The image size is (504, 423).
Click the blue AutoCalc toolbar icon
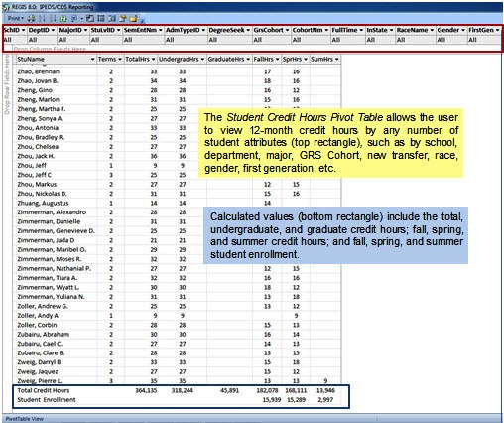74,19
